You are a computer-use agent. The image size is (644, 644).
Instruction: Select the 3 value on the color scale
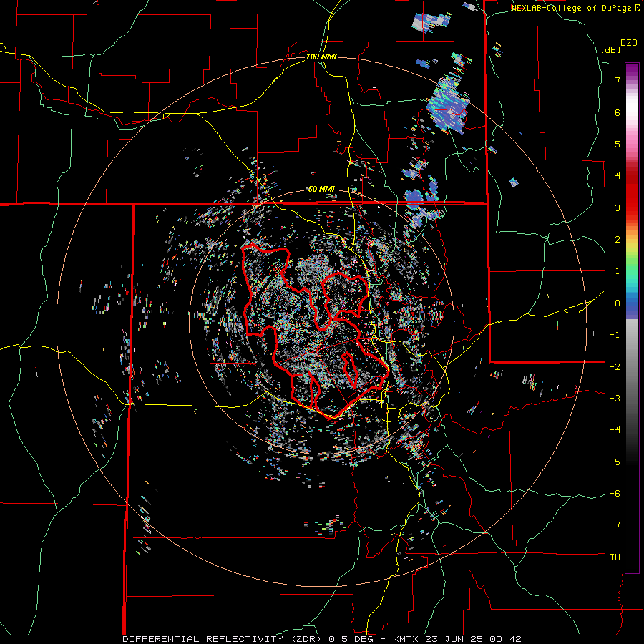click(x=618, y=208)
